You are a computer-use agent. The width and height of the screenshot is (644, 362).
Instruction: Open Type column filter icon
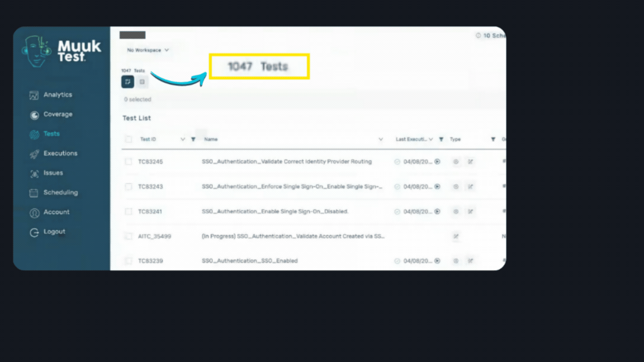pyautogui.click(x=493, y=140)
